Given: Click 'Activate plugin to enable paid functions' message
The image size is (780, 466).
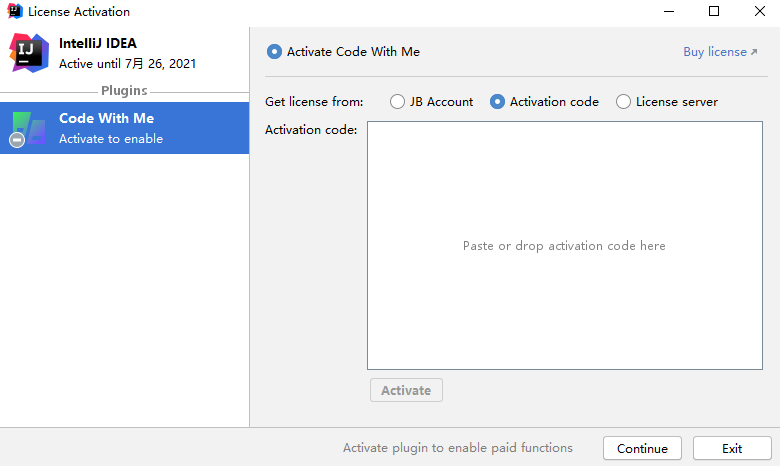Looking at the screenshot, I should point(458,448).
